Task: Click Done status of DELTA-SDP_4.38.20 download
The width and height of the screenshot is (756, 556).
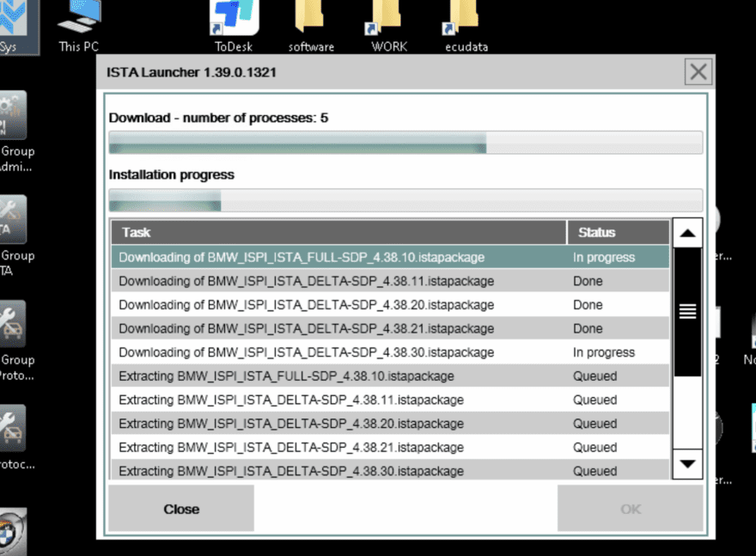Action: click(588, 305)
